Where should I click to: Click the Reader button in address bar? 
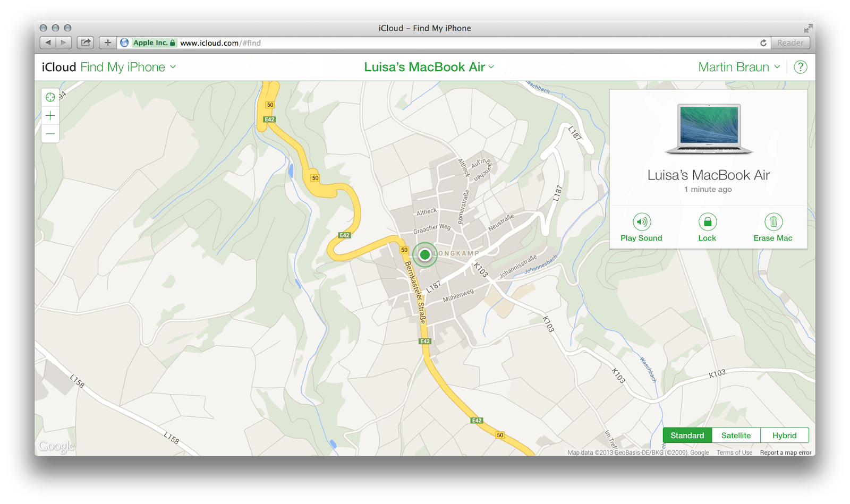[x=790, y=42]
